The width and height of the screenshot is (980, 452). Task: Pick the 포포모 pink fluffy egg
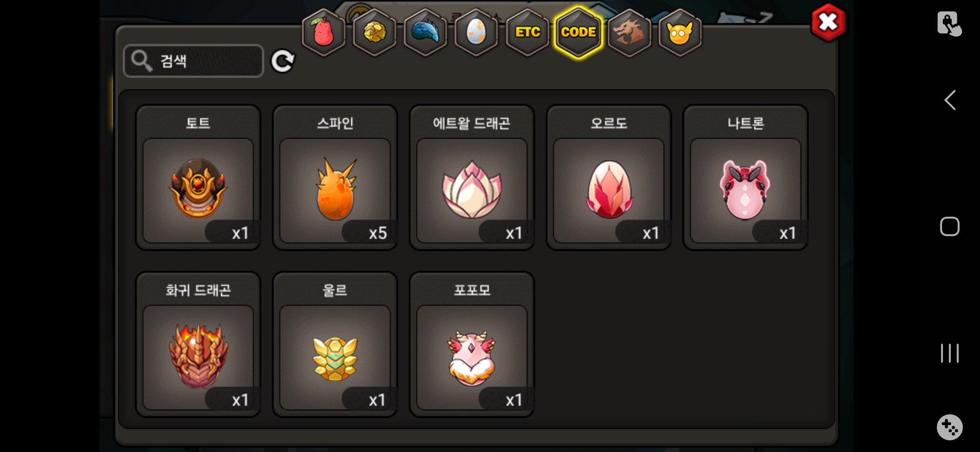[x=472, y=344]
